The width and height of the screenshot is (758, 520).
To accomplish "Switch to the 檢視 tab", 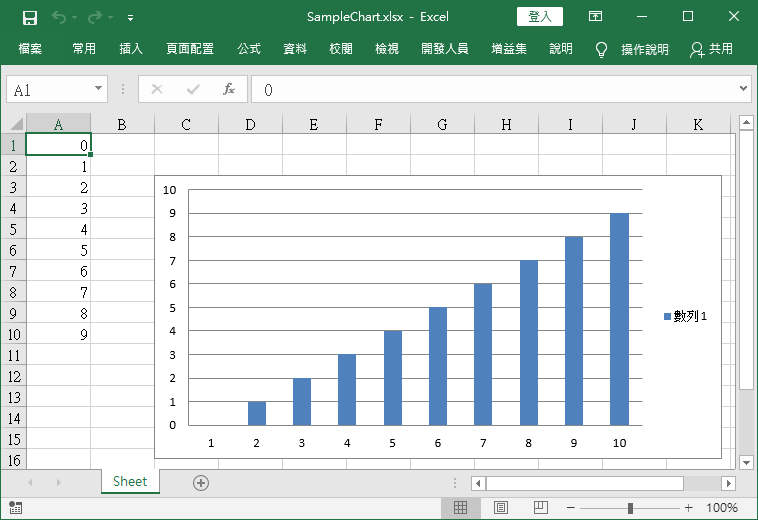I will (387, 49).
